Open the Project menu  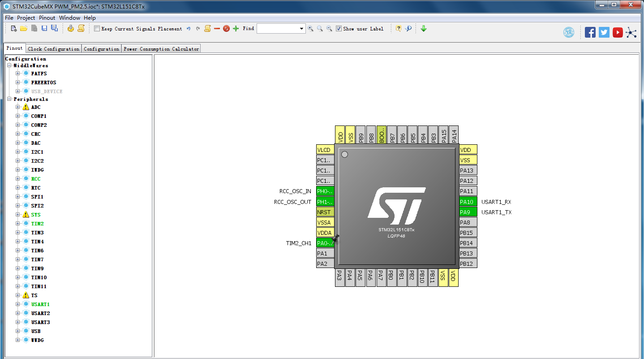26,18
